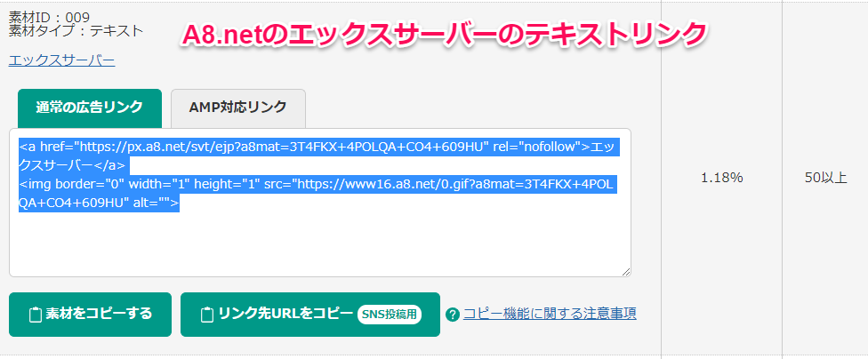868x359 pixels.
Task: Click the textarea resize handle corner
Action: coord(626,272)
